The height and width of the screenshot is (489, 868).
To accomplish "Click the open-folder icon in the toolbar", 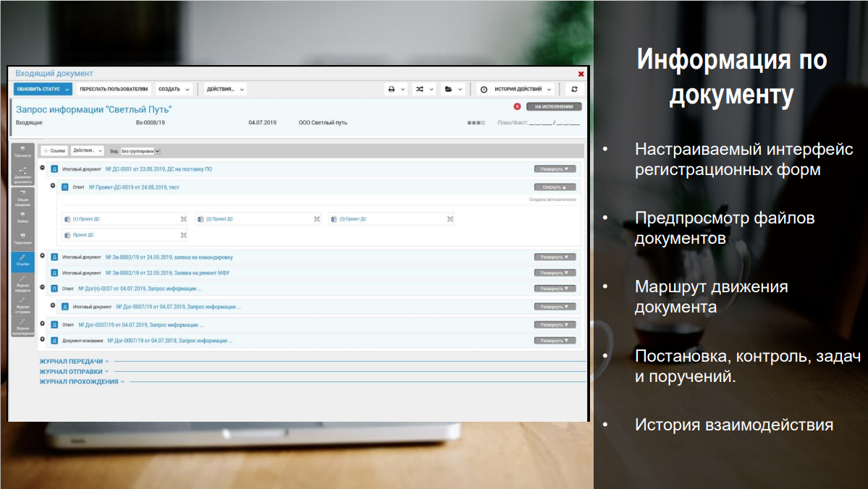I will tap(448, 89).
